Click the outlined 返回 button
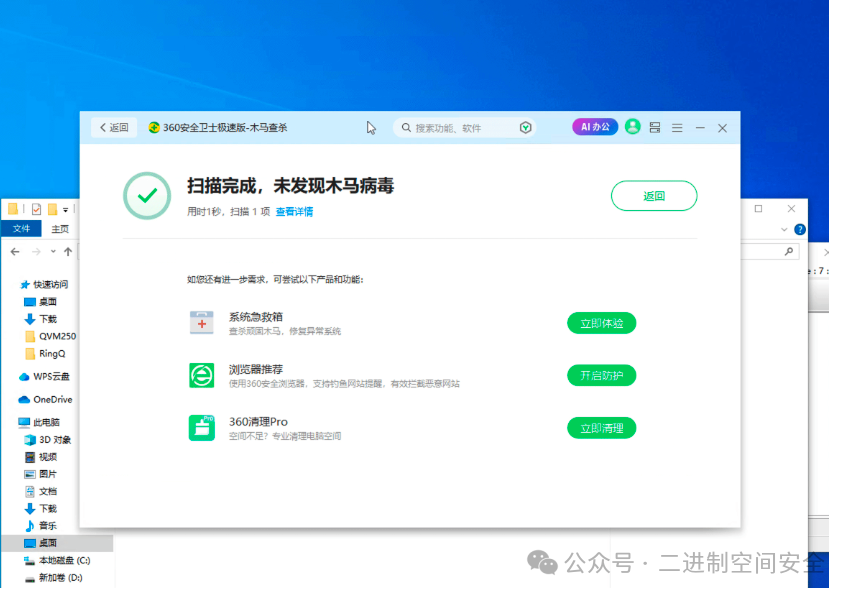 [654, 196]
